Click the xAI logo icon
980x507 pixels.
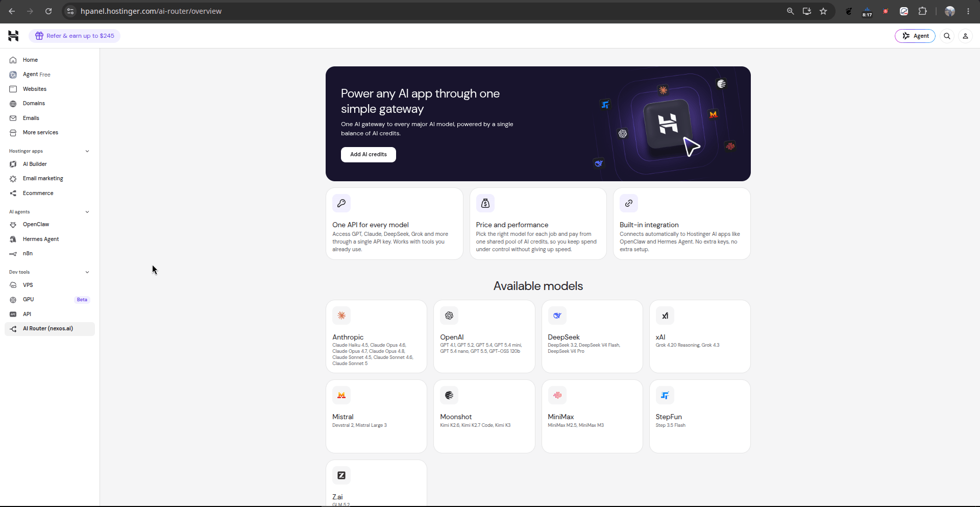point(665,316)
